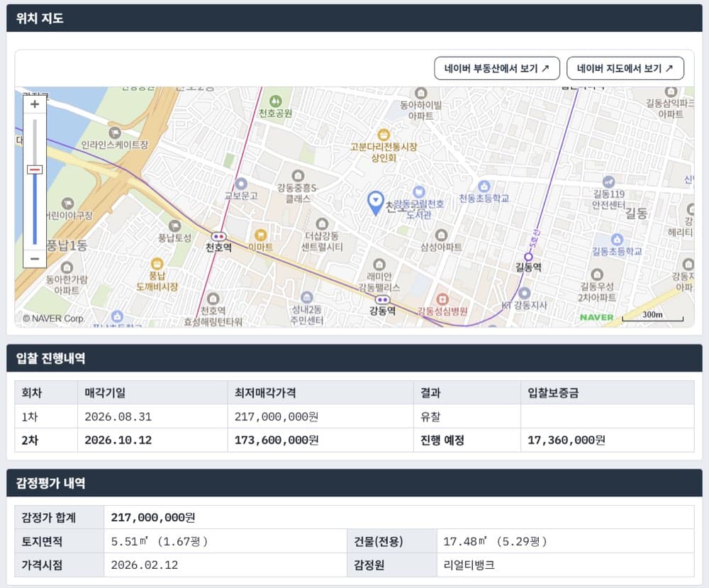Click the 감정평가 내역 section header
Viewport: 709px width, 588px height.
354,483
